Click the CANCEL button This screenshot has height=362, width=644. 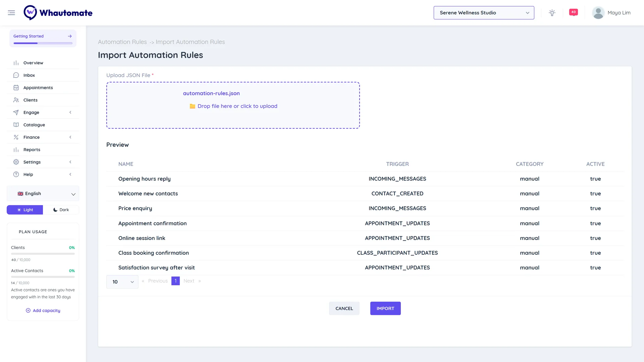[344, 308]
